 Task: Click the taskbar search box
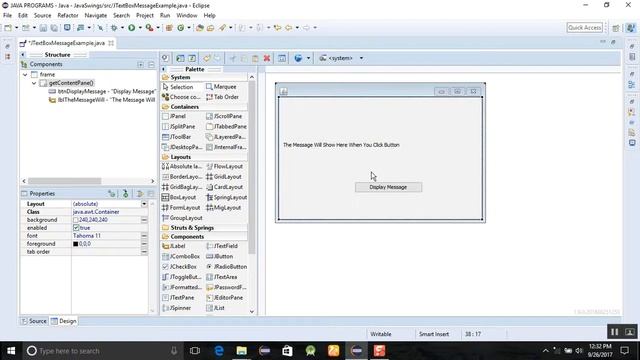tap(102, 351)
